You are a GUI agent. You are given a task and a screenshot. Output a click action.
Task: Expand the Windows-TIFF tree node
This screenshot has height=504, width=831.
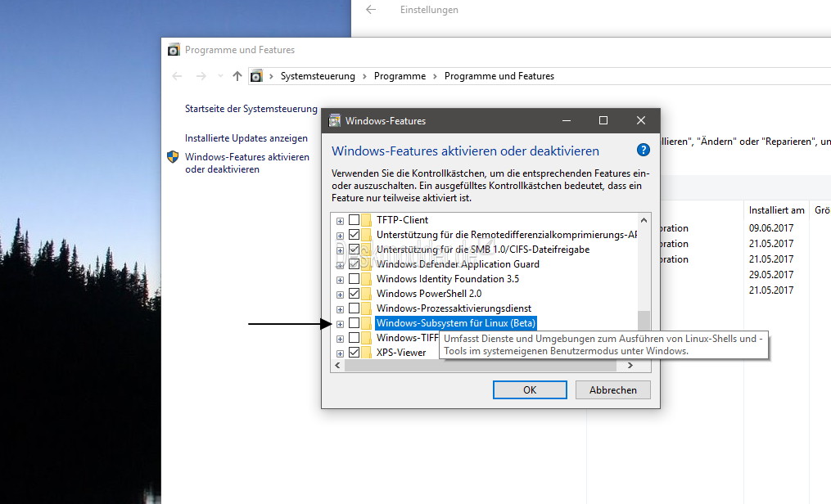click(x=341, y=339)
